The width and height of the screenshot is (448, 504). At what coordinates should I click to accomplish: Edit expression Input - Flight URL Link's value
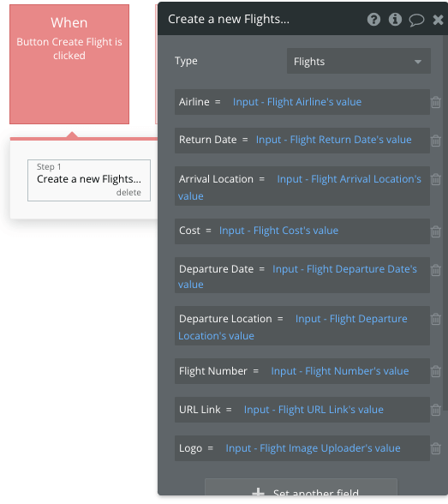pyautogui.click(x=314, y=410)
